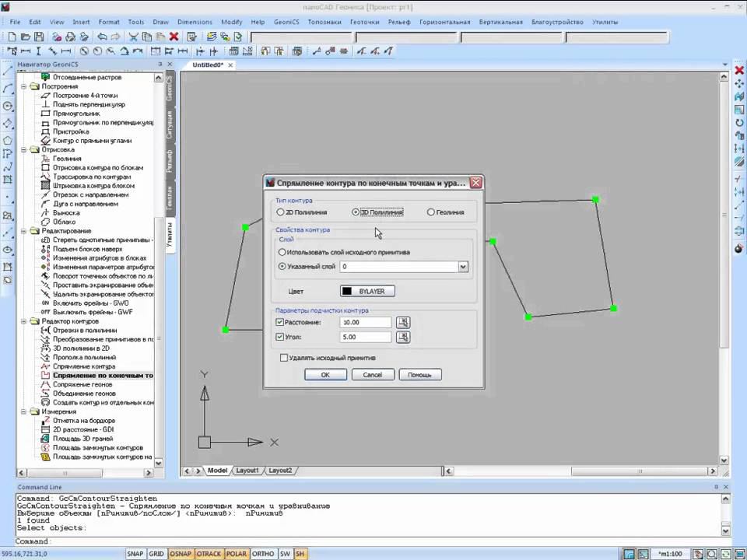
Task: Select the Circle tool in left toolbar
Action: click(8, 106)
